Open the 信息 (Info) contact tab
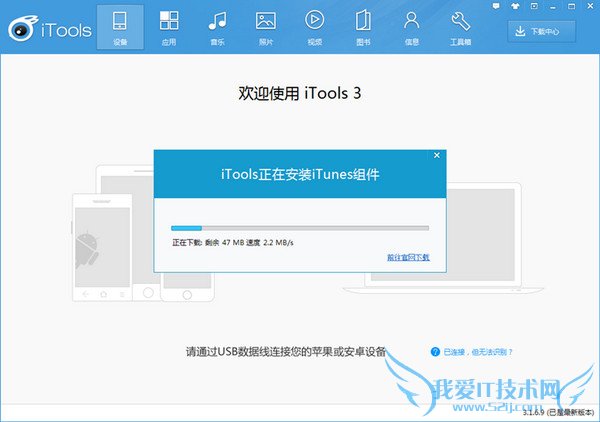 pos(412,27)
